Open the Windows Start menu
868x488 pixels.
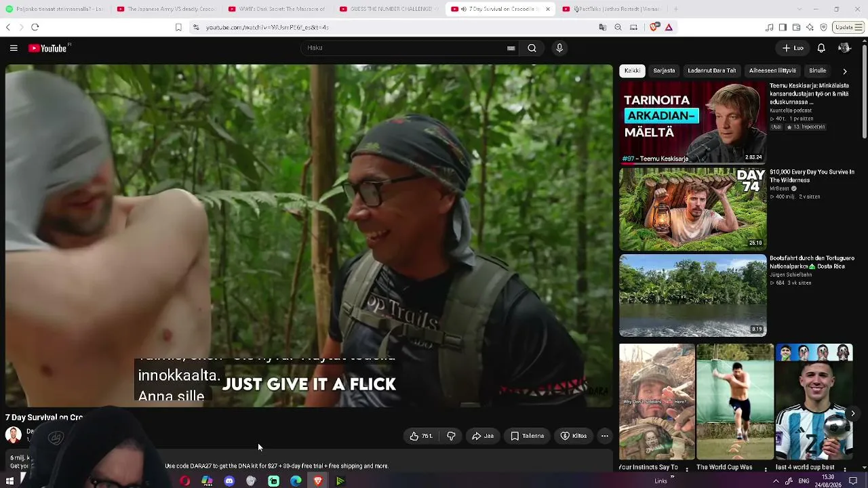(x=9, y=481)
